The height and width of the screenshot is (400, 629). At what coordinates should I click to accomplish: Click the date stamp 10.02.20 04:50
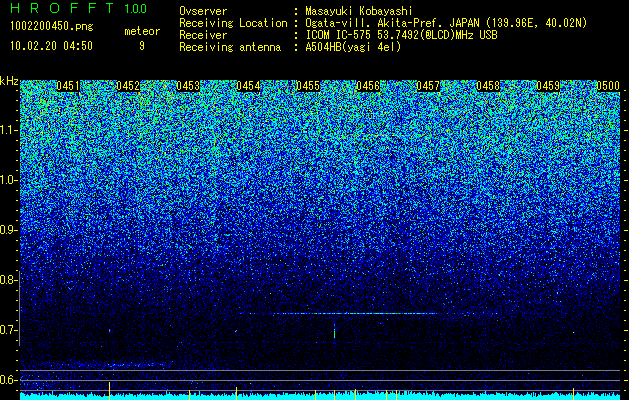51,46
